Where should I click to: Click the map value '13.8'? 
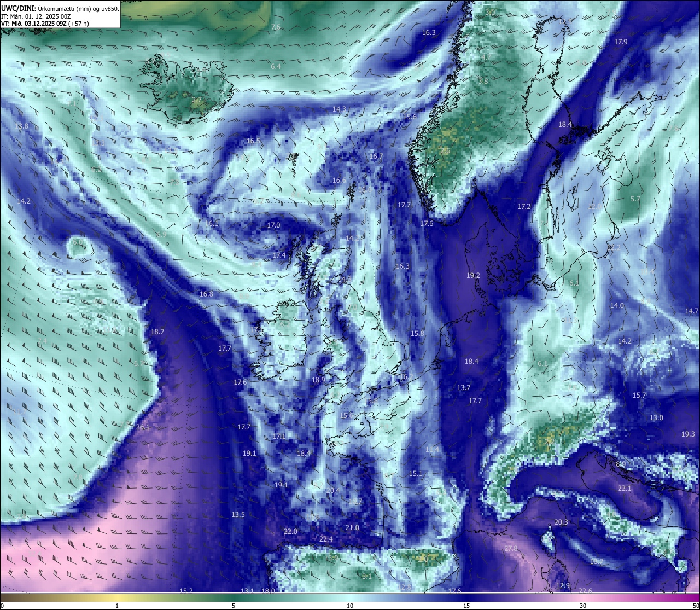tap(21, 126)
